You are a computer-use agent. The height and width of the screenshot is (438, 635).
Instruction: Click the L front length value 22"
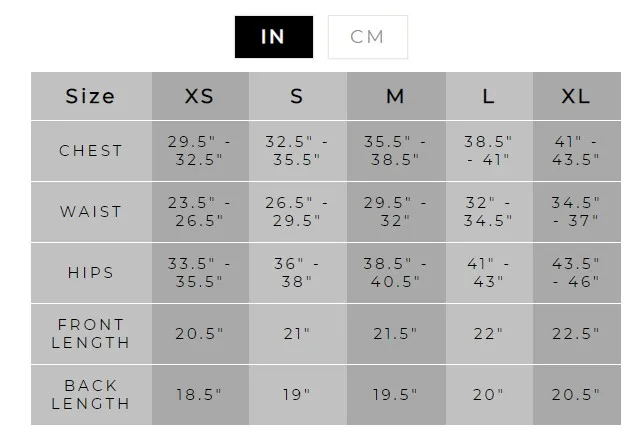[488, 333]
